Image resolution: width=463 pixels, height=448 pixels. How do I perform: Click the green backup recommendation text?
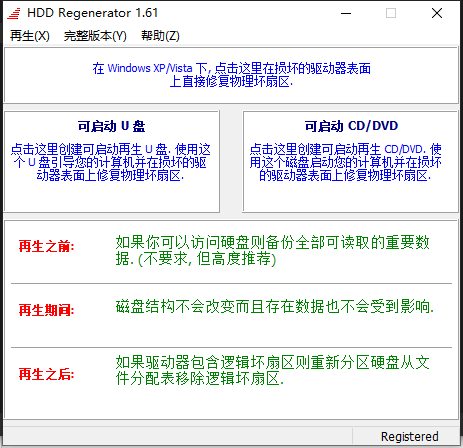(272, 250)
